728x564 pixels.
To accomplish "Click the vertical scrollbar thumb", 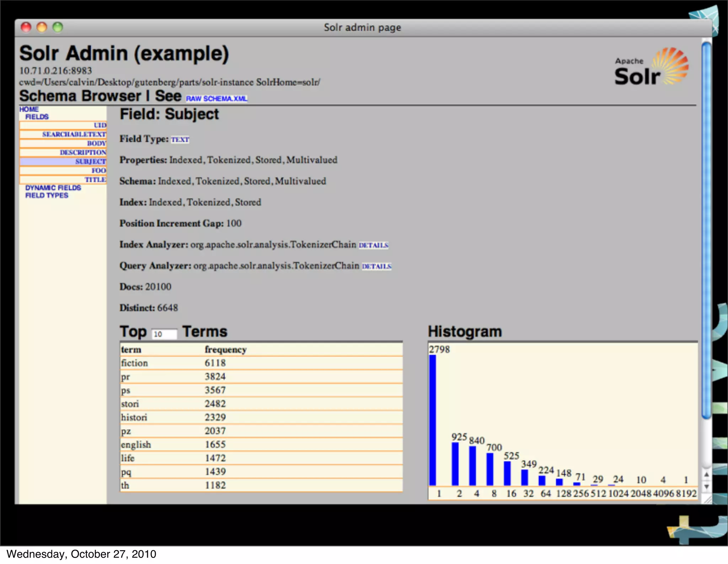I will pyautogui.click(x=707, y=231).
